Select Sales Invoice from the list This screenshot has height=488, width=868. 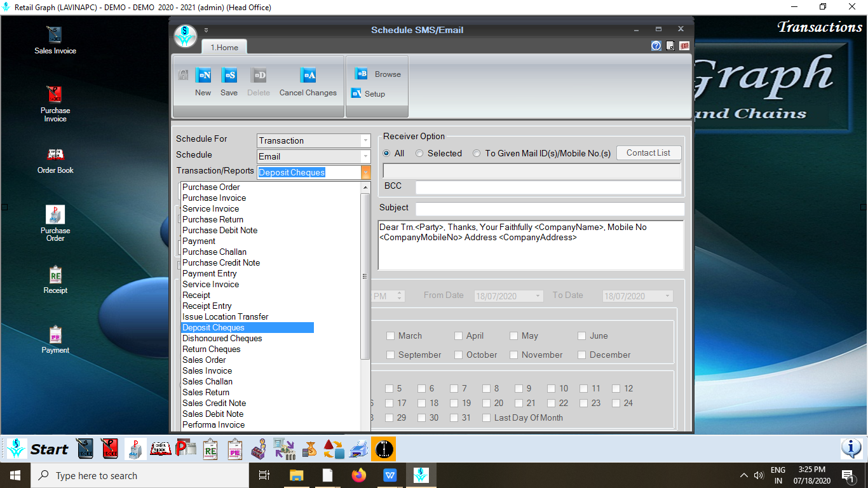[x=207, y=370]
